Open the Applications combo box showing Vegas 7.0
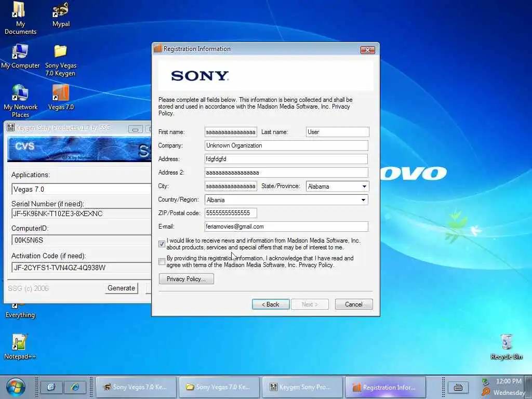The width and height of the screenshot is (532, 399). pos(82,189)
